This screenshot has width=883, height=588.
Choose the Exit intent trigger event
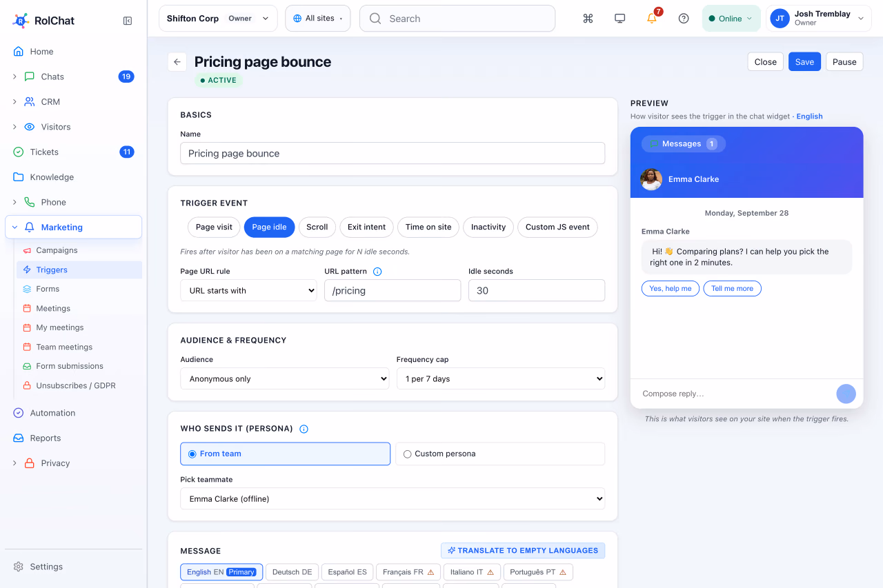366,227
